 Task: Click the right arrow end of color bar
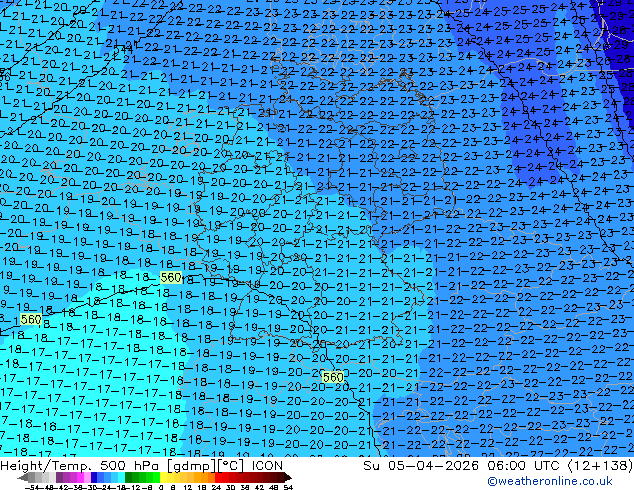point(288,477)
